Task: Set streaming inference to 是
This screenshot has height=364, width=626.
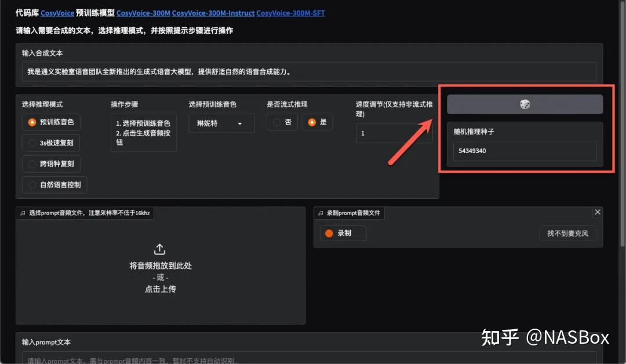Action: coord(312,122)
